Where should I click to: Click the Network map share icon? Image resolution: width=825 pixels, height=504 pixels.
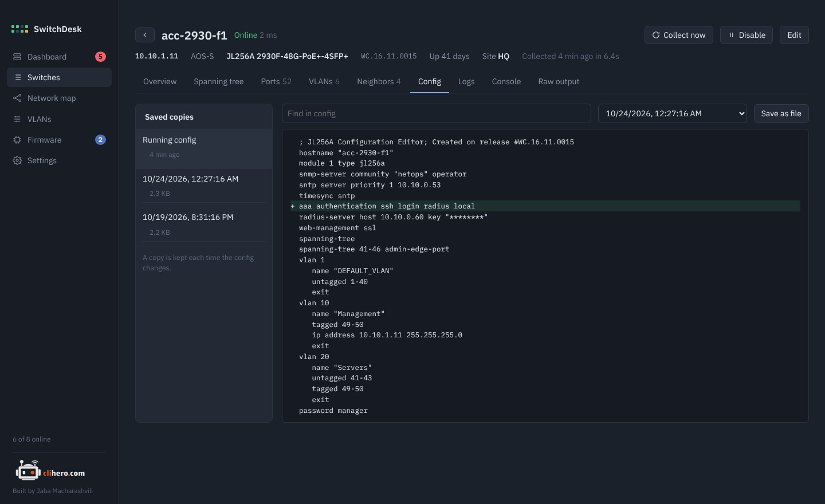(x=17, y=98)
